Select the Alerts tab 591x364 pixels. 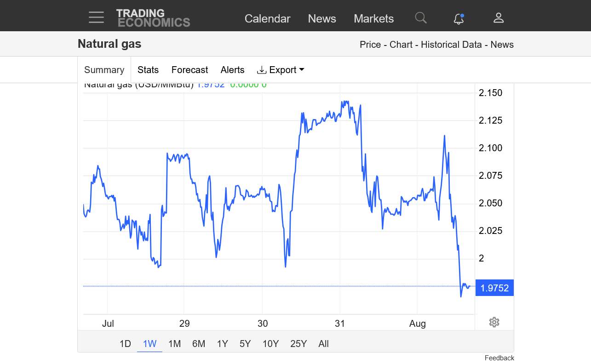click(x=232, y=70)
